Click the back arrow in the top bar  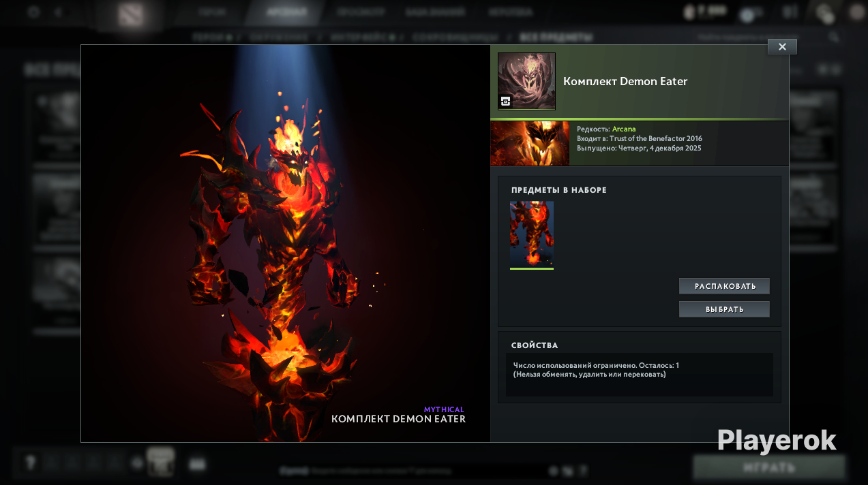click(58, 12)
